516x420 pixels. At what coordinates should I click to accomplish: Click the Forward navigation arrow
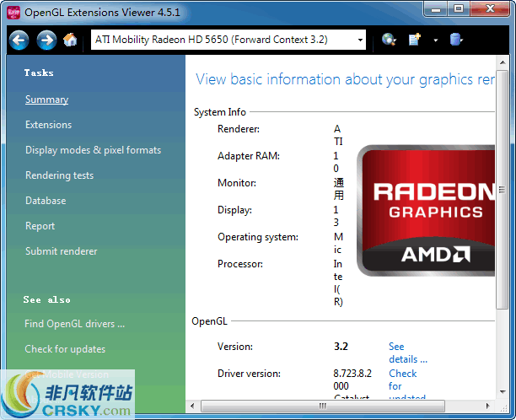[x=46, y=40]
